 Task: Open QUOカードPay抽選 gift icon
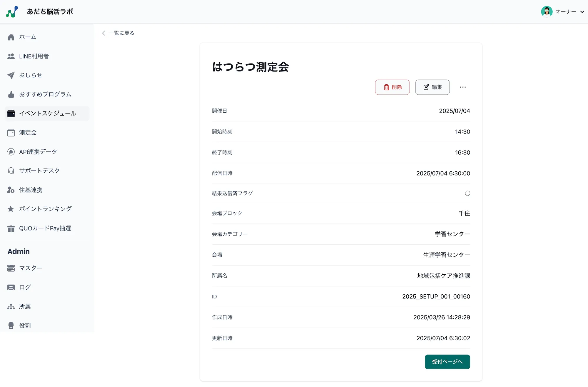(x=11, y=228)
